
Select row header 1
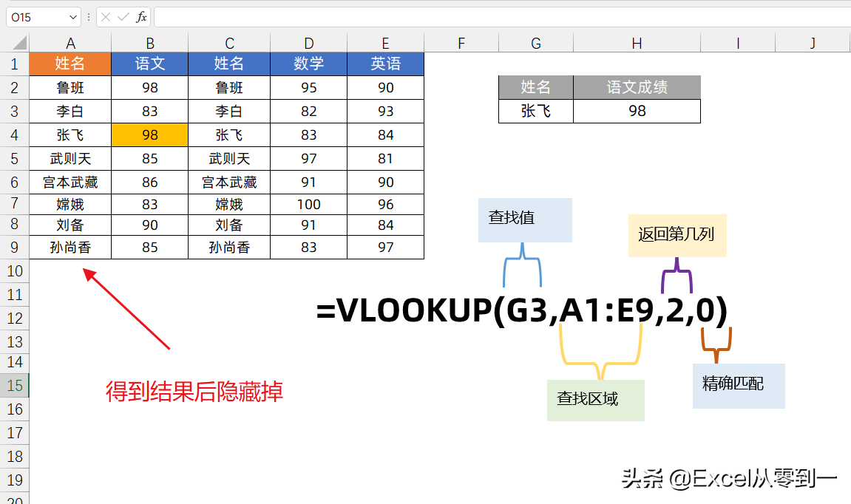pos(14,64)
